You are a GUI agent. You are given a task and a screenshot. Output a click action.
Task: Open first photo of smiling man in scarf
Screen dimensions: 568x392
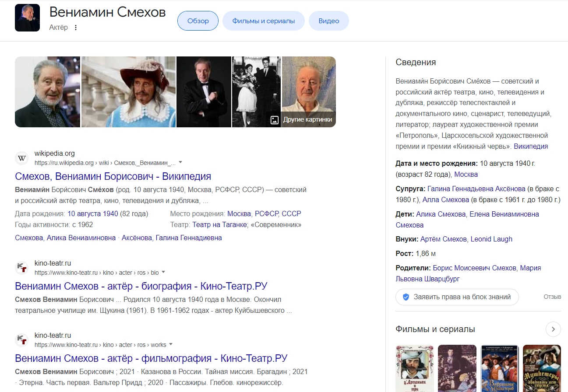(x=47, y=92)
